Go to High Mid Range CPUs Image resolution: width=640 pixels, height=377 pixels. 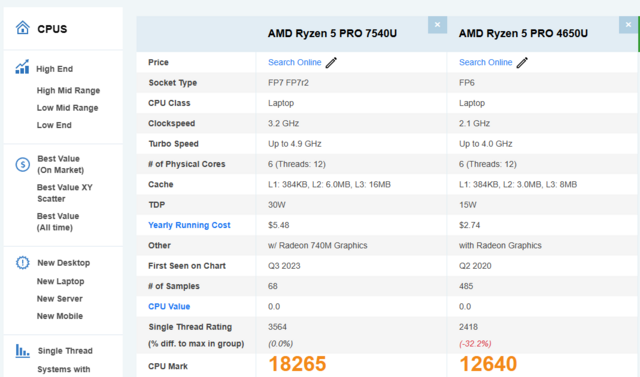point(68,91)
